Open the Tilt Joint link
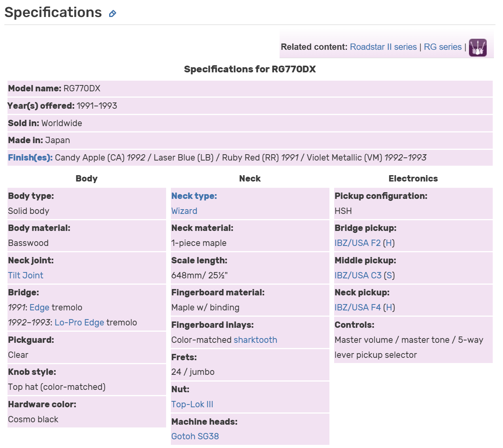 coord(26,276)
